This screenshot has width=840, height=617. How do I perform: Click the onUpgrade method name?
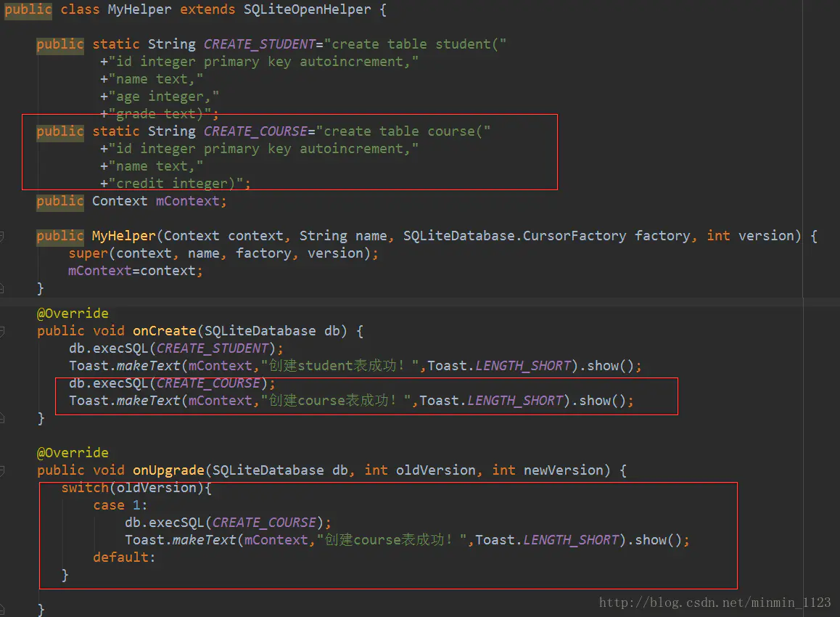(168, 470)
